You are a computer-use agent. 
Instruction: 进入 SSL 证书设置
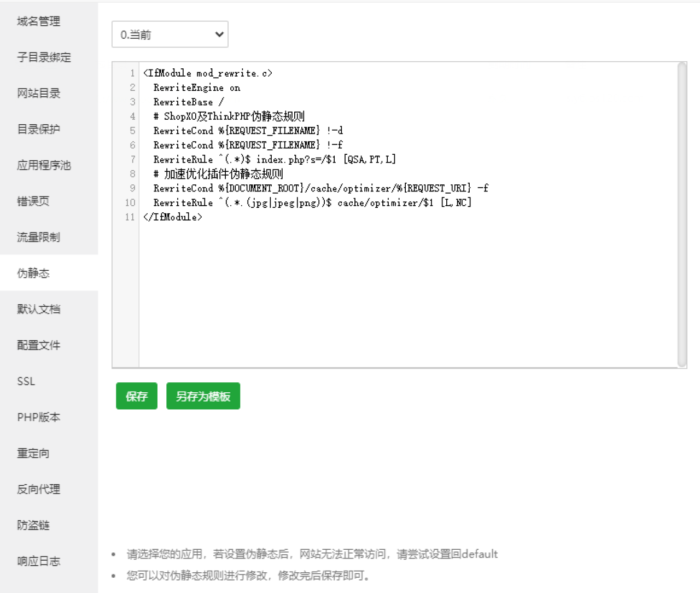(26, 381)
